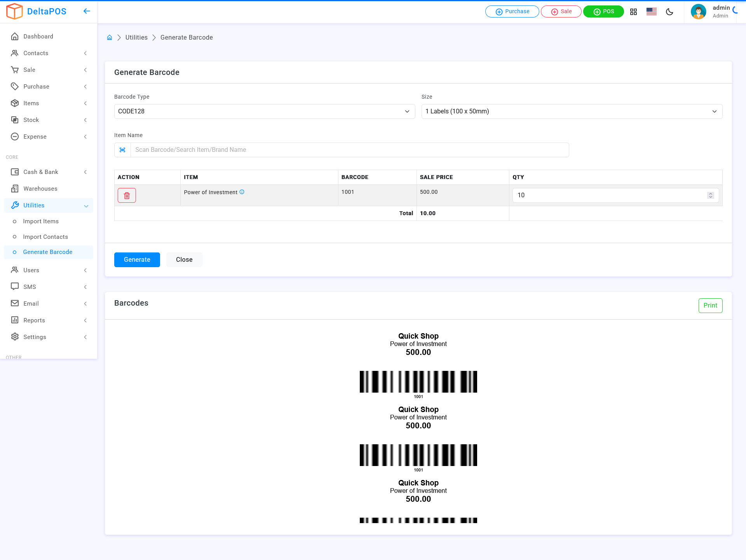Open Warehouses from sidebar
Screen dimensions: 746x560
[x=49, y=189]
